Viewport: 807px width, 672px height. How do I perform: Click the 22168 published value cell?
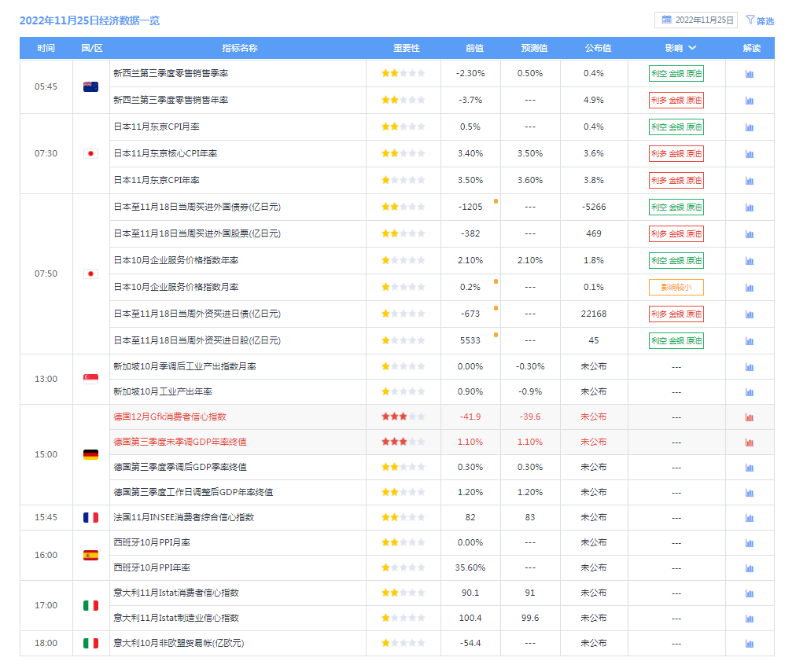tap(594, 314)
